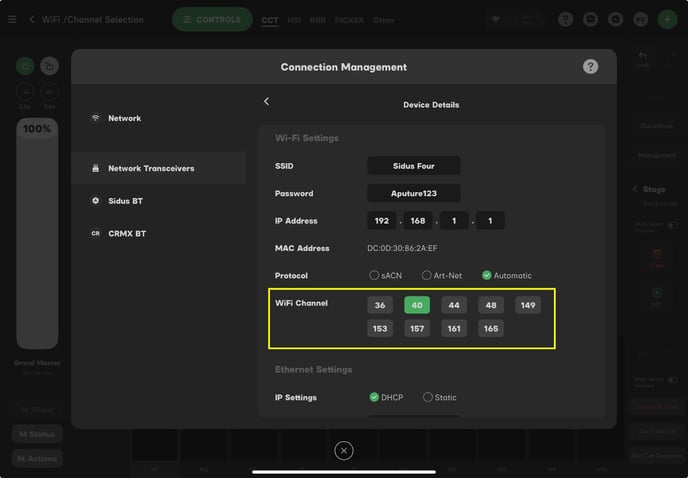The height and width of the screenshot is (478, 688).
Task: Click the MAC address DC:0D:30:86:2A:EF
Action: 402,248
